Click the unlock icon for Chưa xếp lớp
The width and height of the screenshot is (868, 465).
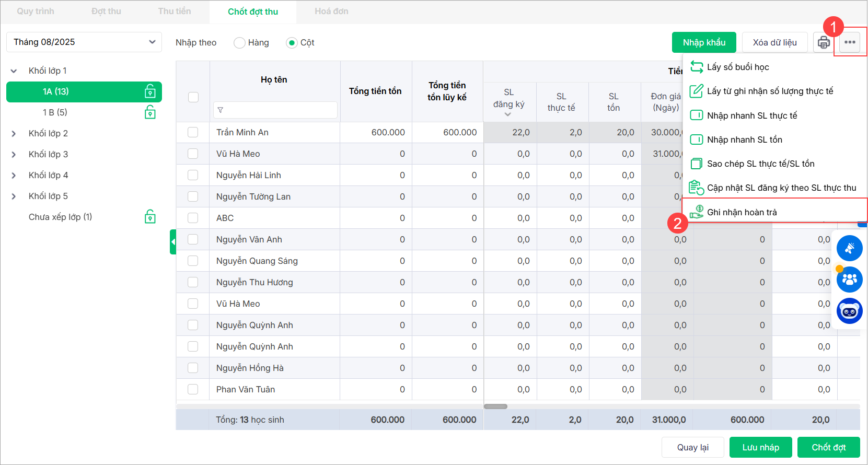[150, 217]
